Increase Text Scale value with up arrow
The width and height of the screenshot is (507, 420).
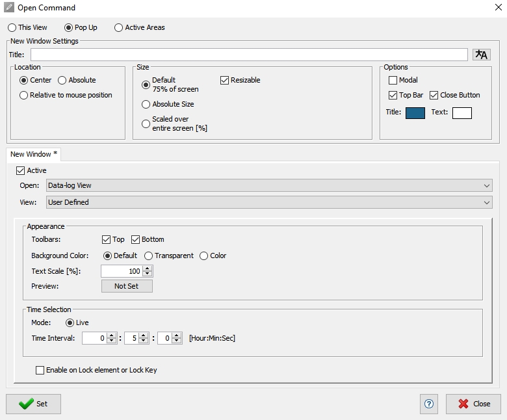pyautogui.click(x=148, y=269)
